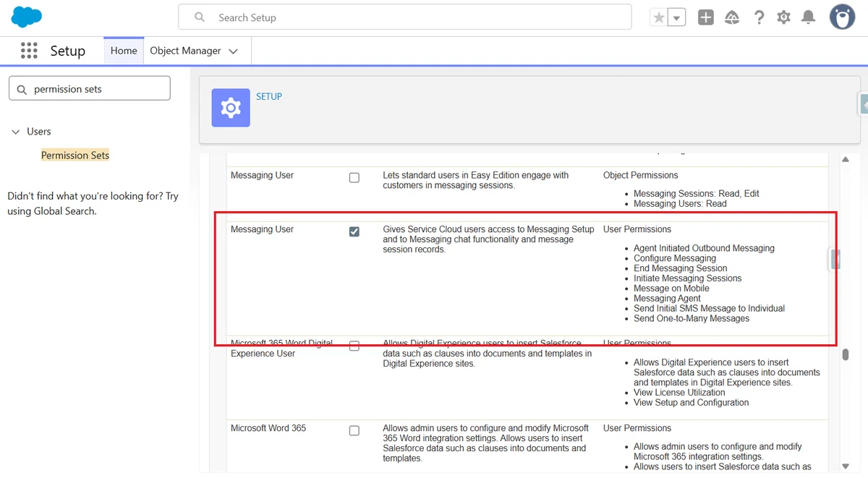Open the favorites list dropdown arrow
The image size is (868, 478).
point(676,17)
